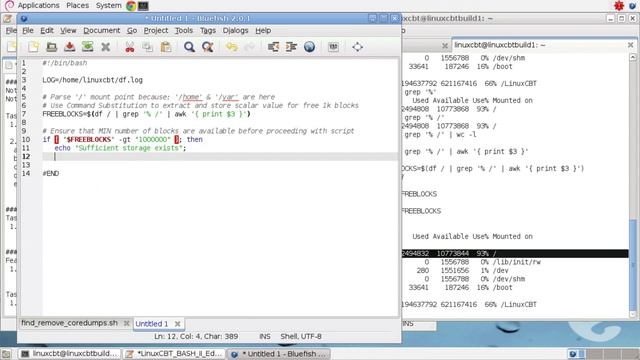Click the echo "Sufficient storage exists" line
This screenshot has width=640, height=360.
pos(120,148)
